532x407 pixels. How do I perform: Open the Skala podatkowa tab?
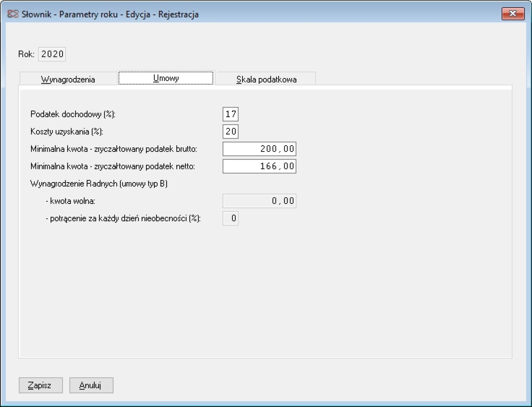coord(266,79)
